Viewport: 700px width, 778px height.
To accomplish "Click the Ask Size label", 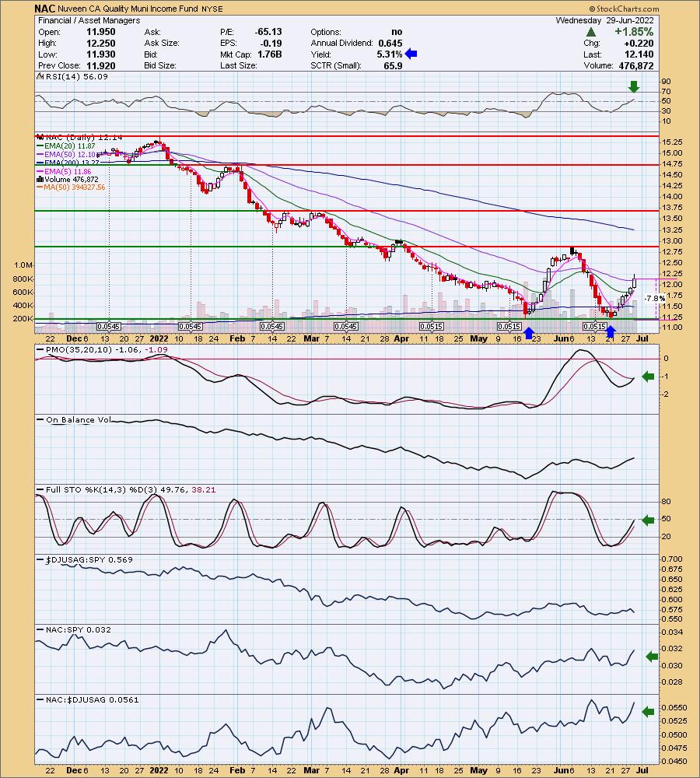I will 162,43.
